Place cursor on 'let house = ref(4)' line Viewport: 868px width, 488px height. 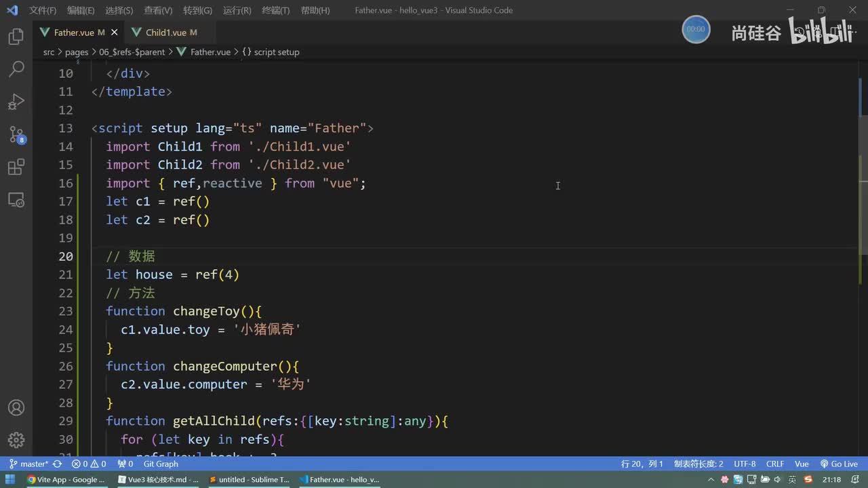(172, 274)
